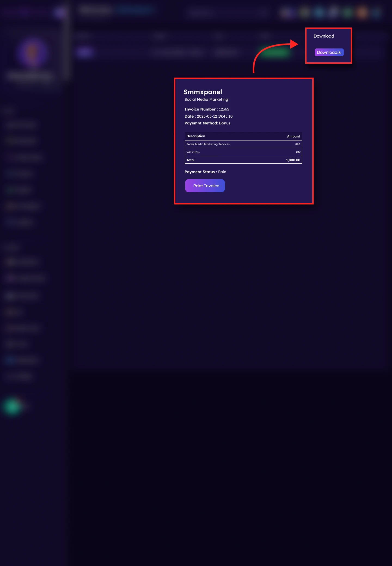
Task: Click the Smmxpanel invoice title
Action: tap(203, 92)
